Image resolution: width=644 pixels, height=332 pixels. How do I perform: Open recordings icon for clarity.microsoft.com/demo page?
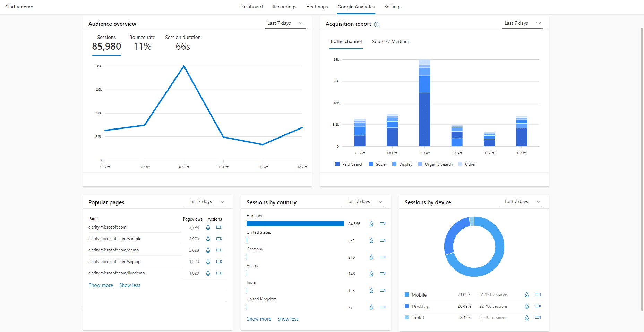[x=219, y=250]
